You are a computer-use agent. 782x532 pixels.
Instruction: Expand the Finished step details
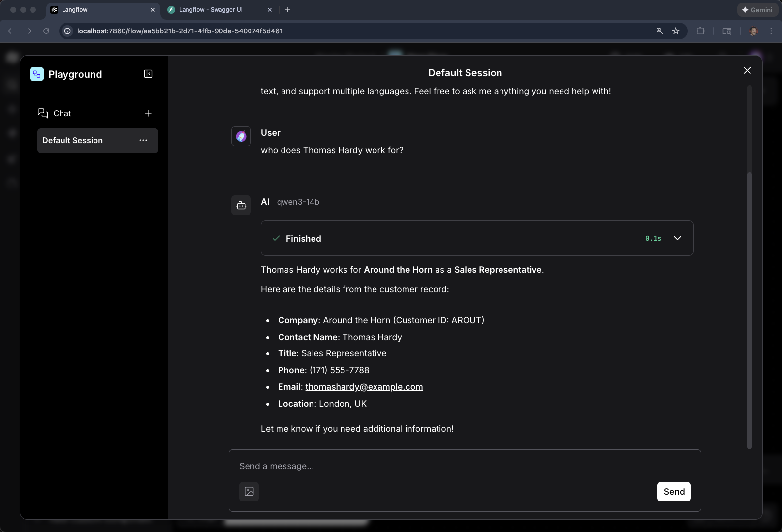coord(677,238)
